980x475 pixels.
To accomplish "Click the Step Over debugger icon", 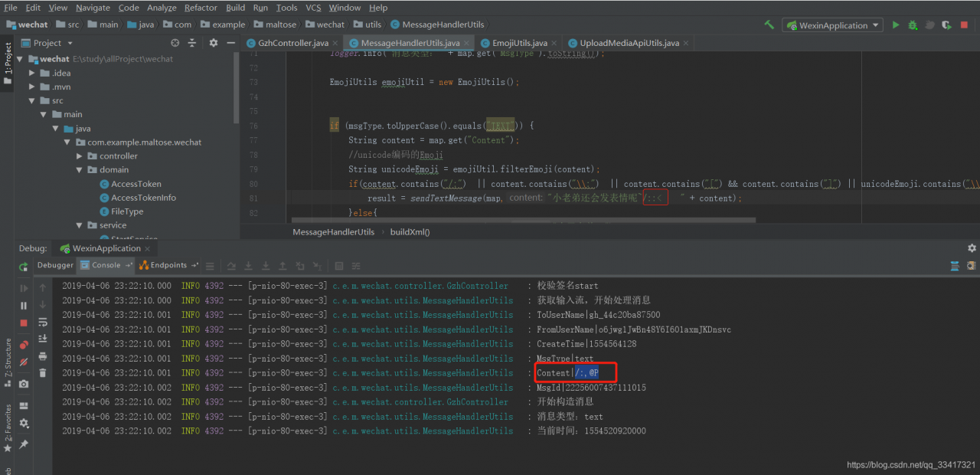I will [231, 266].
